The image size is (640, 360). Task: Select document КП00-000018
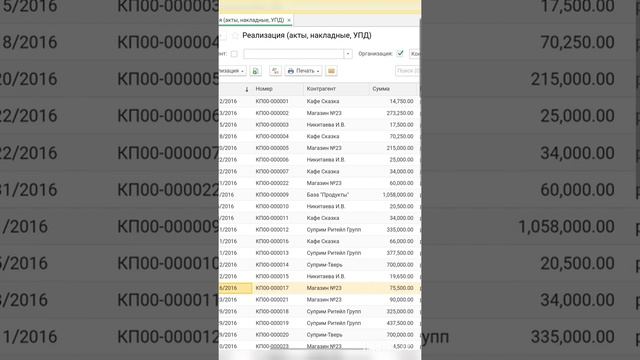tap(272, 311)
